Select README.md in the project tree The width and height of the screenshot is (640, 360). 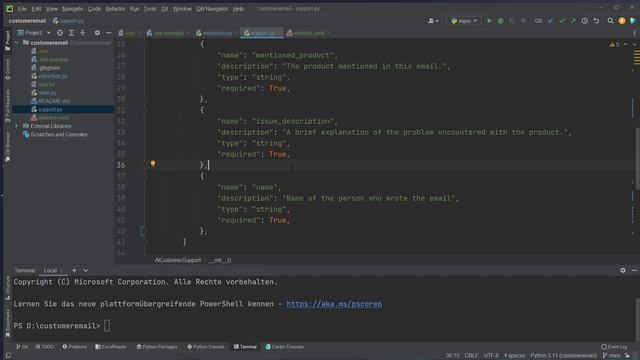tap(54, 101)
